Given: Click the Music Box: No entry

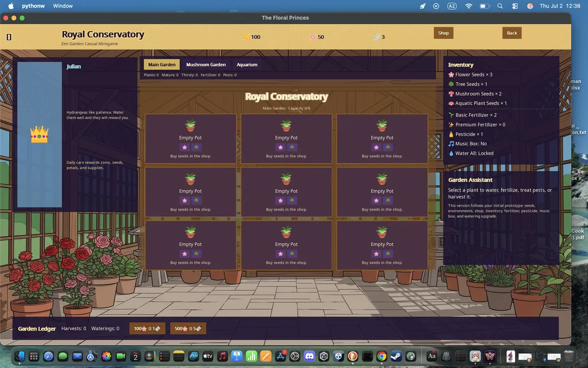Looking at the screenshot, I should pos(467,144).
